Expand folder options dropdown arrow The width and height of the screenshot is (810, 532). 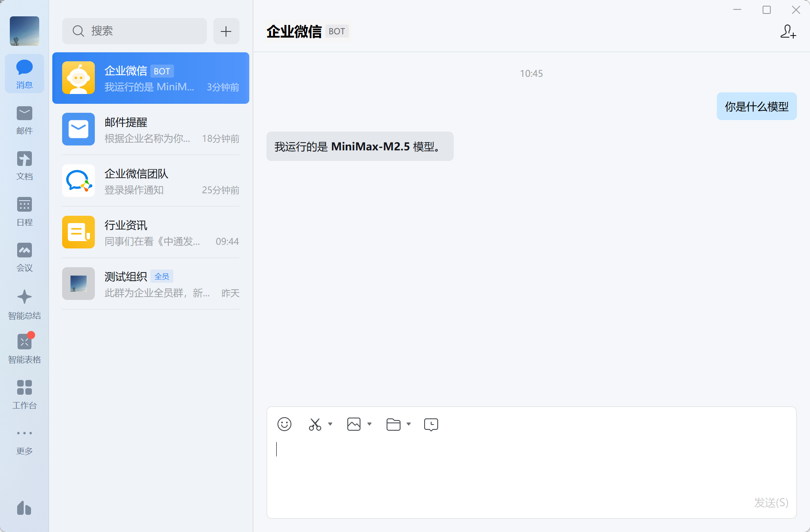tap(409, 424)
